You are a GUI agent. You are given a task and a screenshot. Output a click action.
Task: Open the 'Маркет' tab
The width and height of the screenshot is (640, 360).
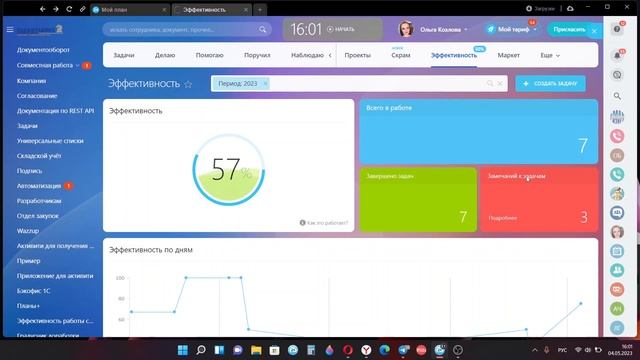pyautogui.click(x=509, y=55)
